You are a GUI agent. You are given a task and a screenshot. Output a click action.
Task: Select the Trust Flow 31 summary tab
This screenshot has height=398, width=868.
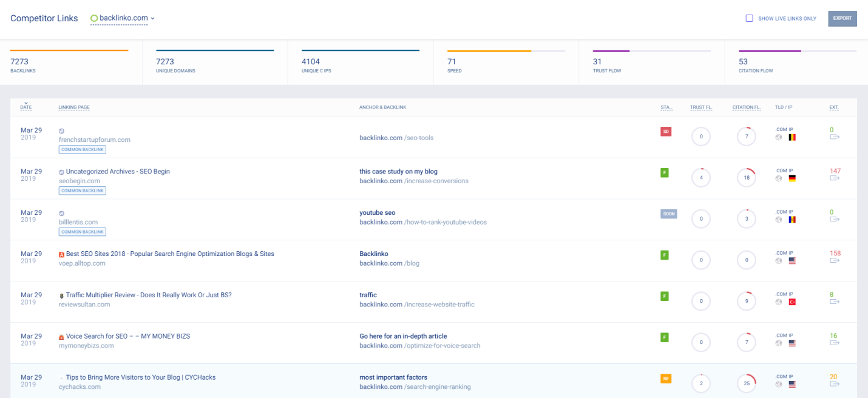[652, 62]
